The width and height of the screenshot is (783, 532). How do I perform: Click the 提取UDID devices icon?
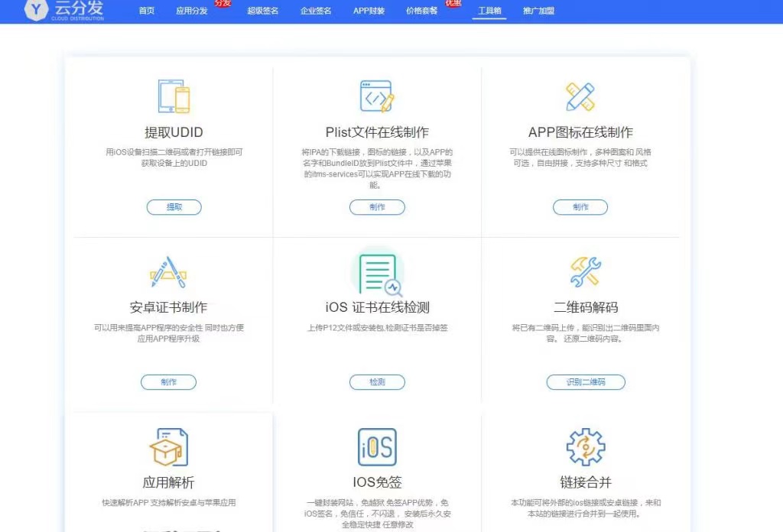[x=174, y=96]
